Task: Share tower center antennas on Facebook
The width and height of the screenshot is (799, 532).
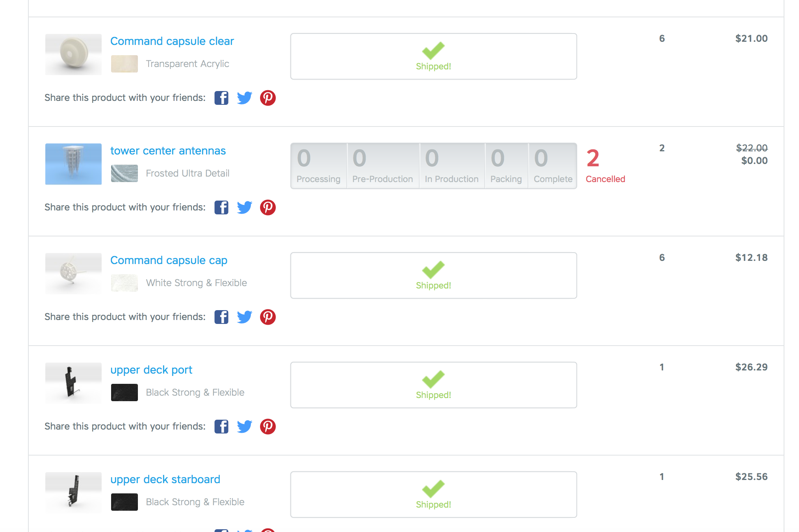Action: (x=221, y=207)
